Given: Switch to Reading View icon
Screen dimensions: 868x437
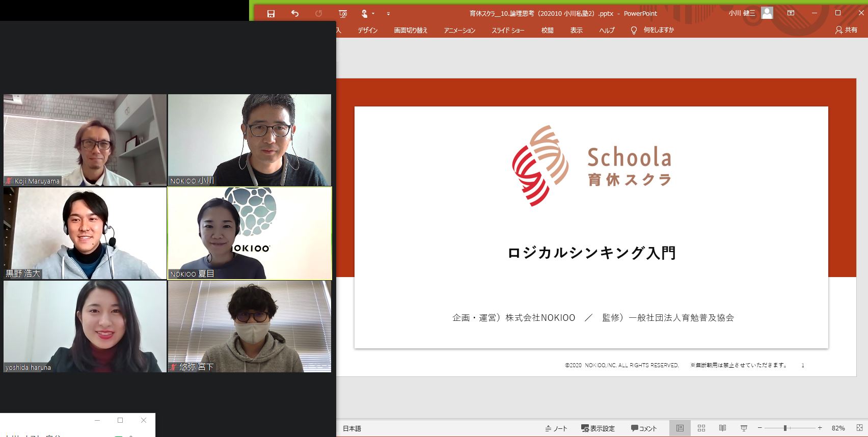Looking at the screenshot, I should tap(722, 428).
